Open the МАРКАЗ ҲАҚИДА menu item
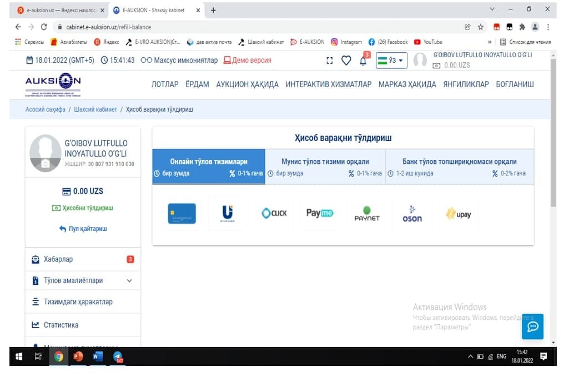 coord(407,84)
